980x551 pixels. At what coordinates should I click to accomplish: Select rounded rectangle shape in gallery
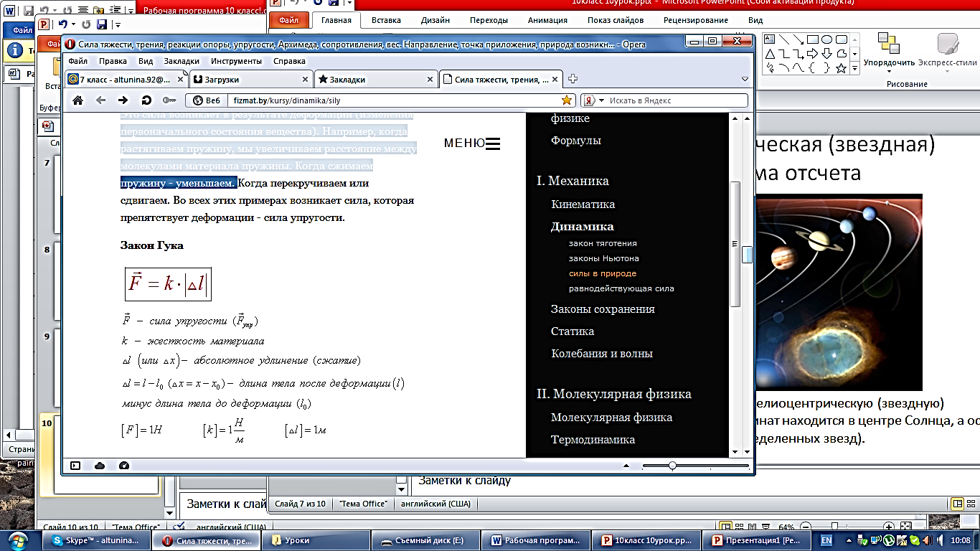(840, 39)
